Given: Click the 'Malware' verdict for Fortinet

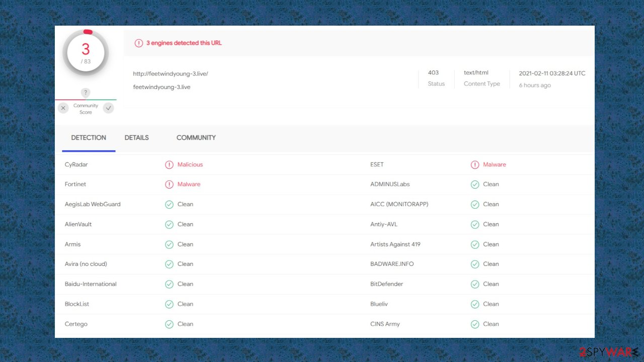Looking at the screenshot, I should point(189,185).
